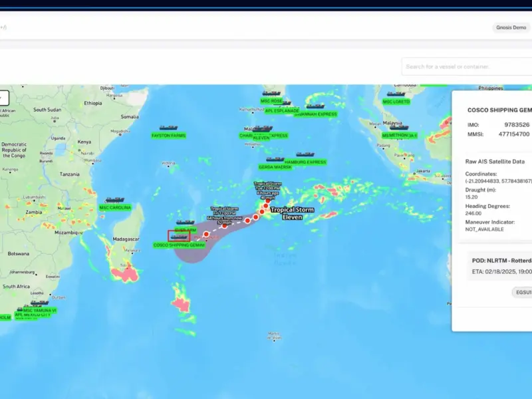Click the EGSU container tag in panel

(x=523, y=292)
